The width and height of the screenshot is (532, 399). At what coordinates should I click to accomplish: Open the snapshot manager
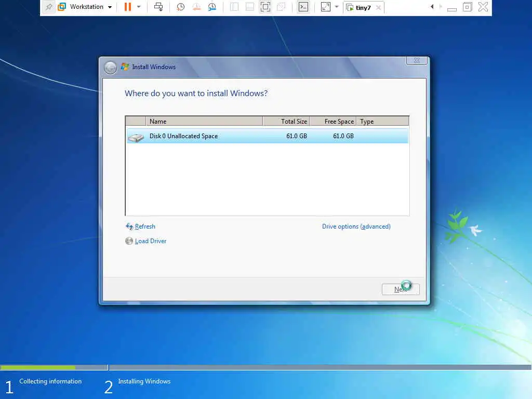coord(212,7)
